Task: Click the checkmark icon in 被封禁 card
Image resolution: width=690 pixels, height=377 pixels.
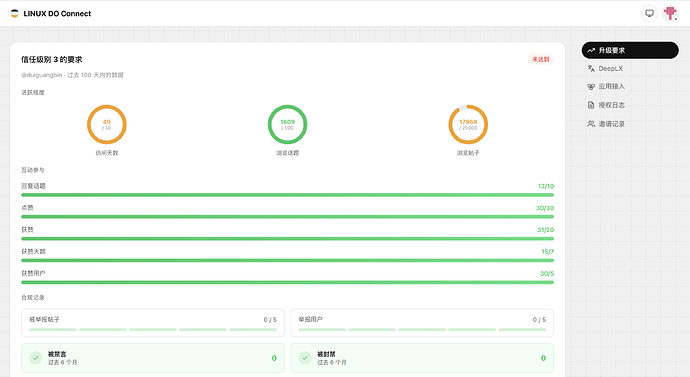Action: tap(305, 358)
